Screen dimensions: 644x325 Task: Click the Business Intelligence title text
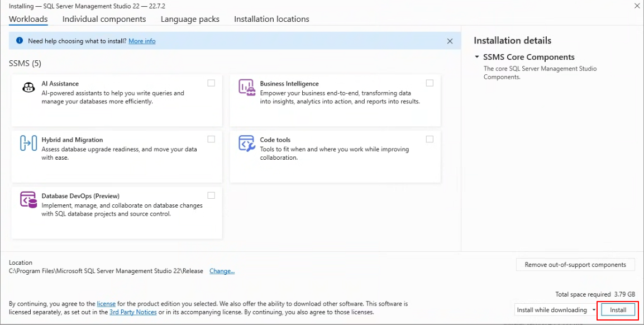[x=289, y=83]
